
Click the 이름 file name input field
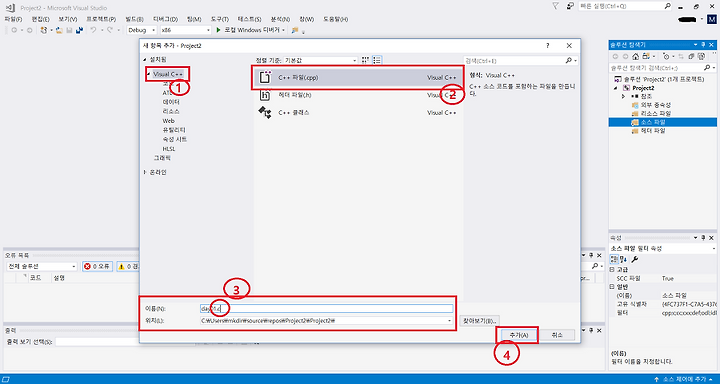[x=326, y=309]
